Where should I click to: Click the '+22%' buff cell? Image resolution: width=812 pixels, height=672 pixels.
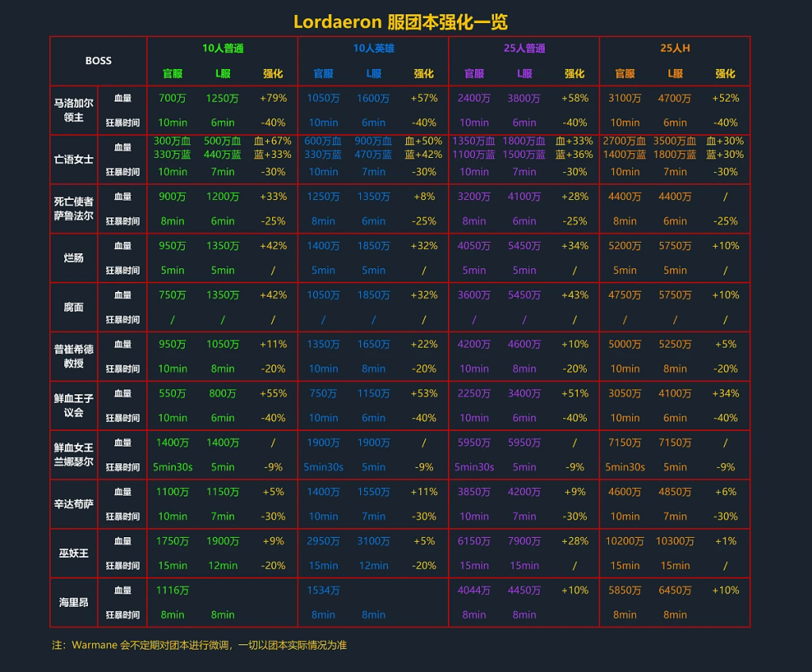423,344
